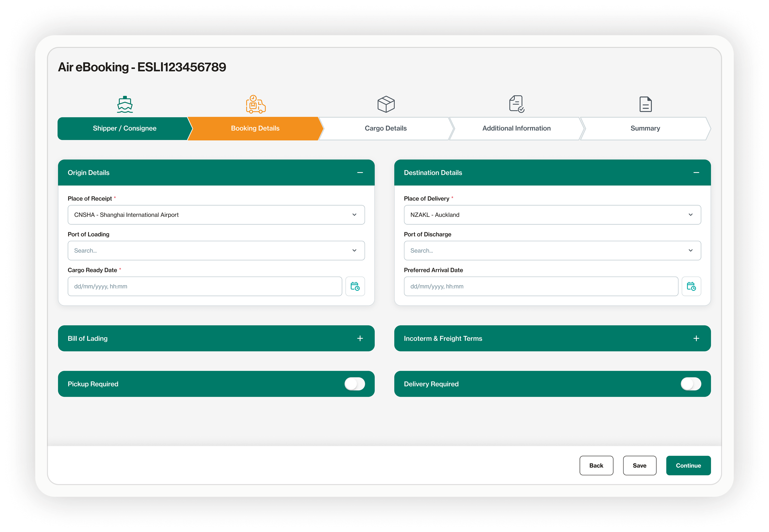The width and height of the screenshot is (769, 532).
Task: Go to the Additional Information step
Action: 516,128
